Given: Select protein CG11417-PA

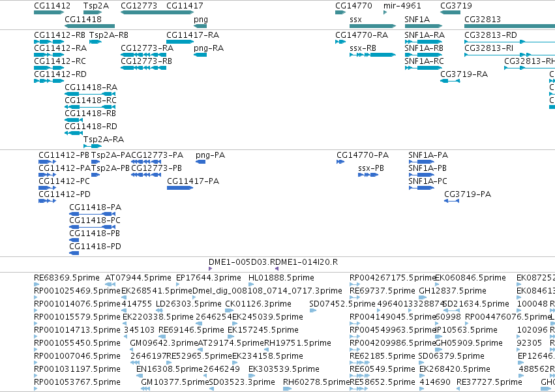Looking at the screenshot, I should click(x=180, y=188).
